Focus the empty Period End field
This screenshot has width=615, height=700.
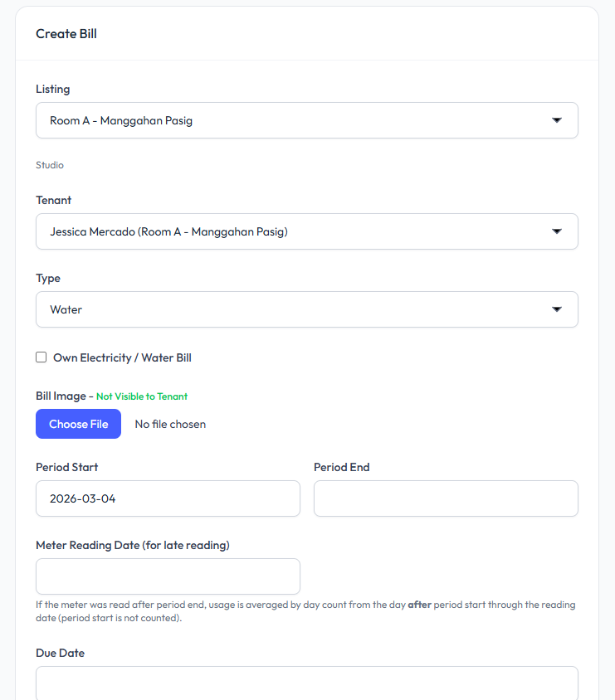pyautogui.click(x=446, y=498)
